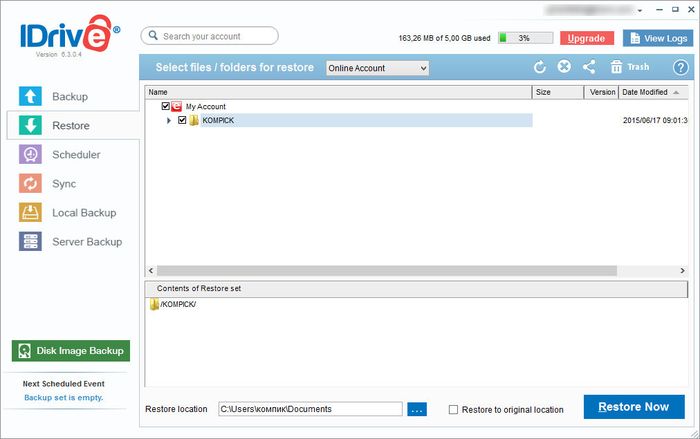The image size is (700, 439).
Task: Enable Restore to original location
Action: tap(454, 410)
